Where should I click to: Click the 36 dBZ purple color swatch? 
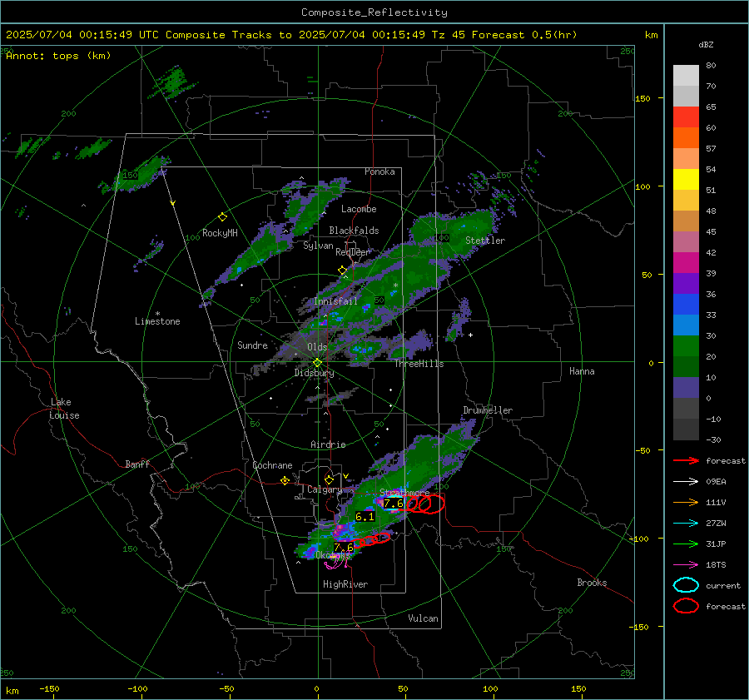(x=686, y=283)
